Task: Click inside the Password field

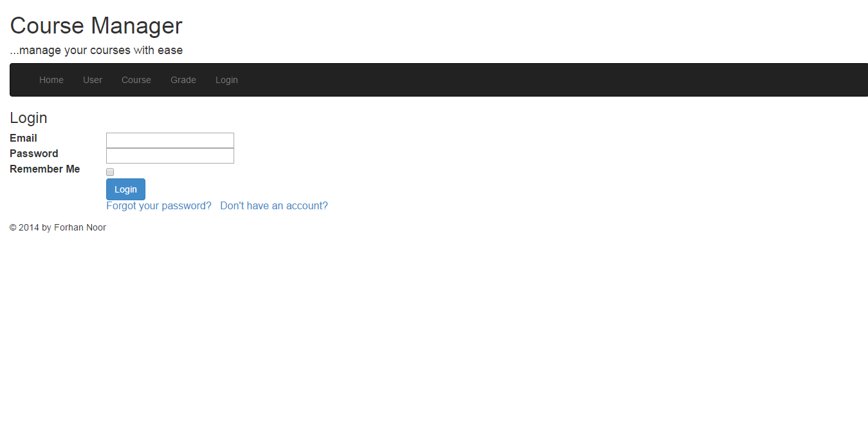Action: point(170,155)
